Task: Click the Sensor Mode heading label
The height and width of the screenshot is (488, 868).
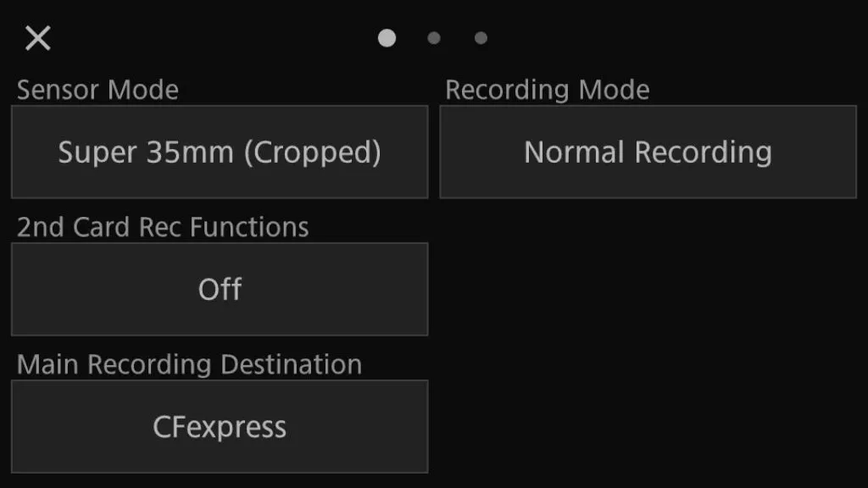Action: pos(97,90)
